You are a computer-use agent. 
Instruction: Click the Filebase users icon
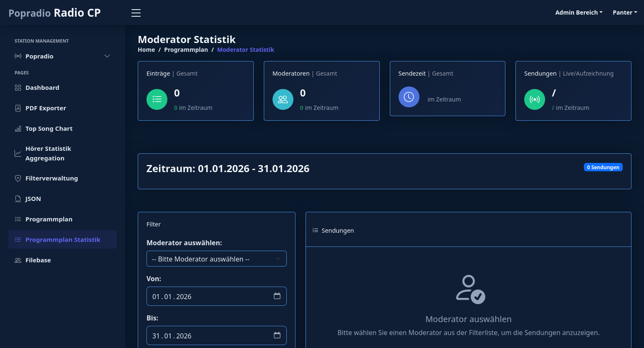18,260
